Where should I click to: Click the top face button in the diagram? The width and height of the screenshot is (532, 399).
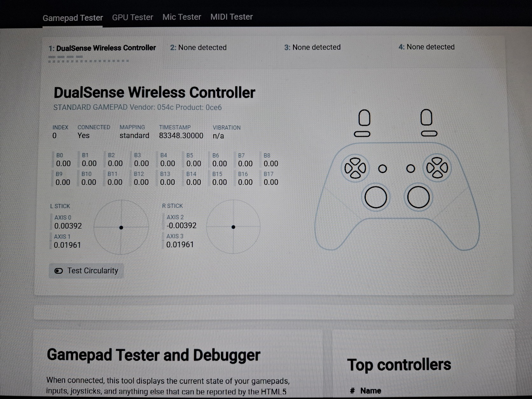click(x=437, y=161)
